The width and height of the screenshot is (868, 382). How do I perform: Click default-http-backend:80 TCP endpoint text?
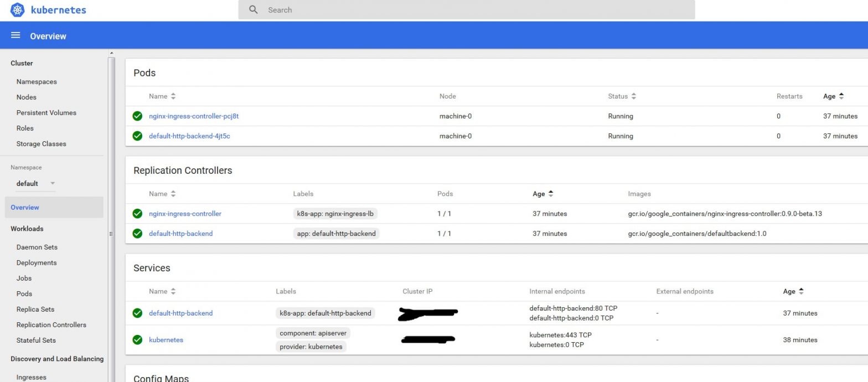[573, 308]
